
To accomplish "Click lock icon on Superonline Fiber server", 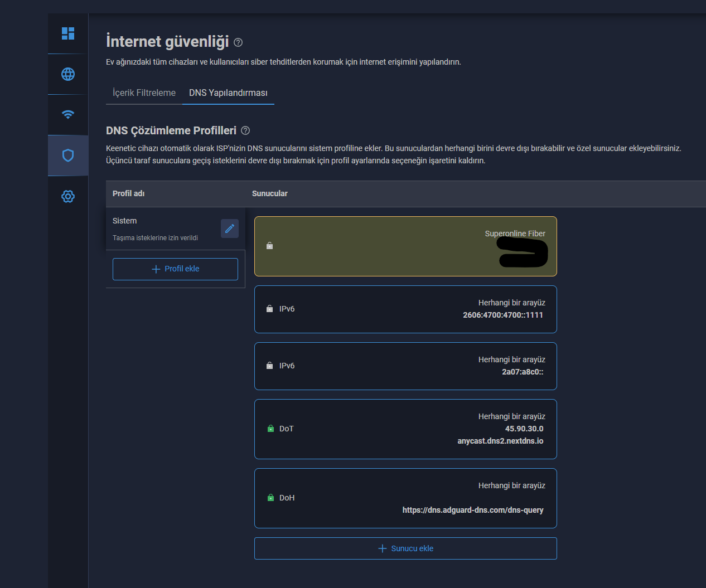I will (x=270, y=246).
